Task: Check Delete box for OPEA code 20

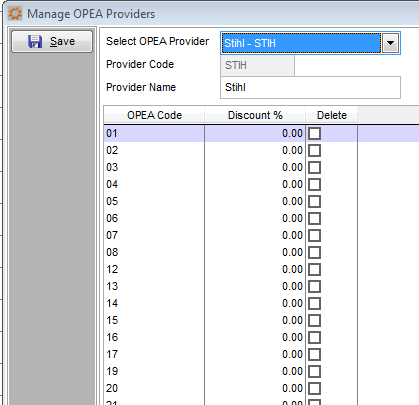Action: pos(314,389)
